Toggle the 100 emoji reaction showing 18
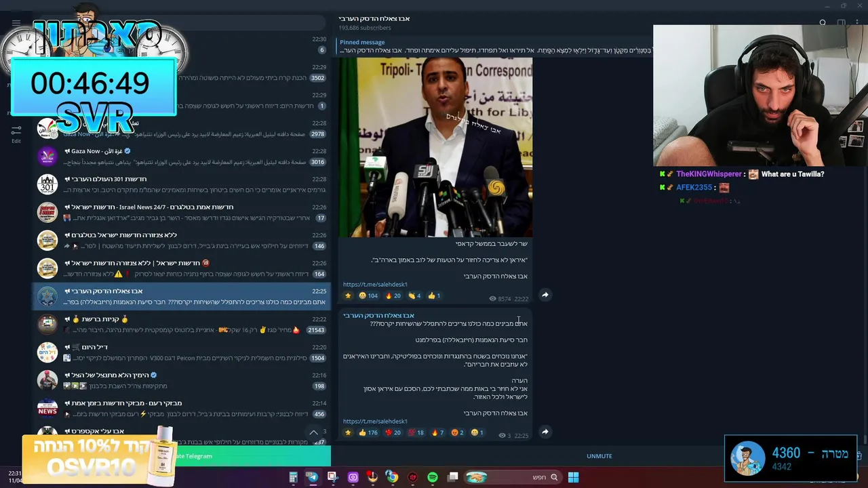The height and width of the screenshot is (488, 868). pyautogui.click(x=416, y=432)
